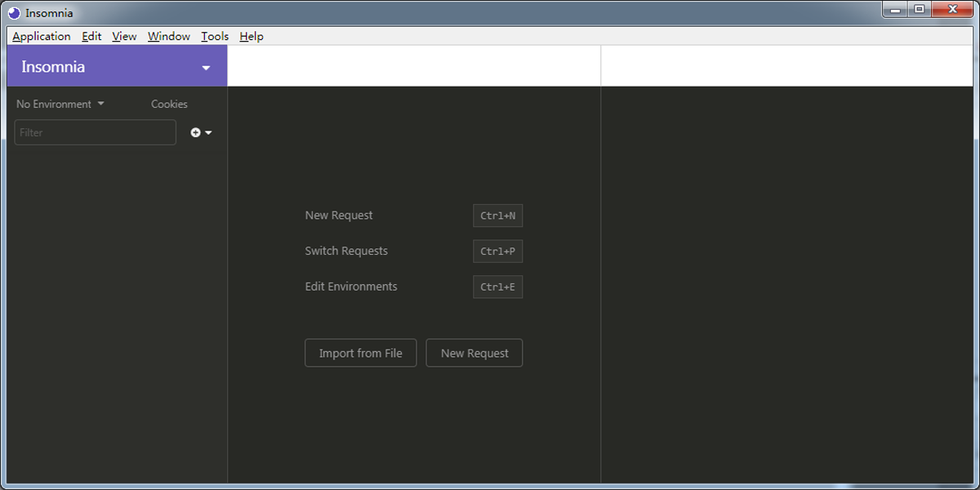980x490 pixels.
Task: Open Cookies manager
Action: [x=169, y=104]
